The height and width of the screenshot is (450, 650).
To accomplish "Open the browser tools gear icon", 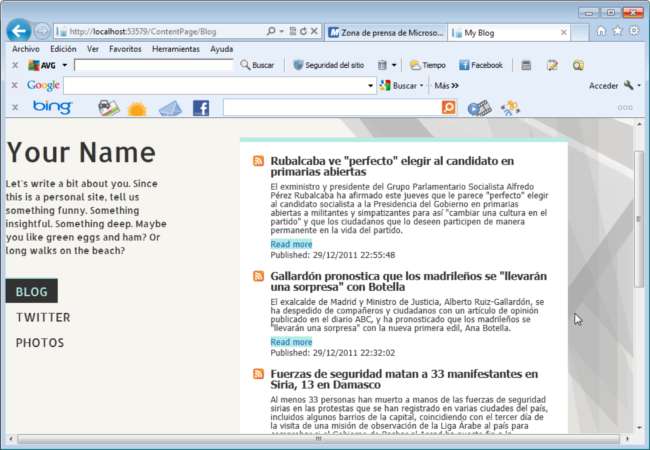I will pos(634,31).
